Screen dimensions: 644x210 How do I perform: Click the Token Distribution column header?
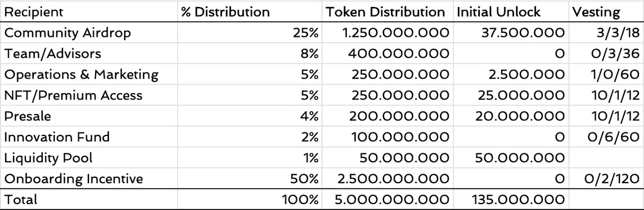click(385, 11)
